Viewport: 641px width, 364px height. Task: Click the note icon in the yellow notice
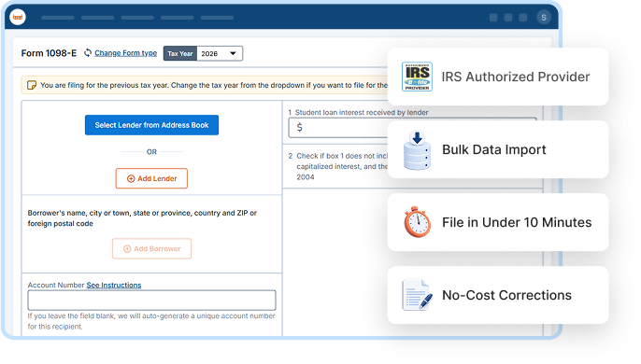(32, 85)
